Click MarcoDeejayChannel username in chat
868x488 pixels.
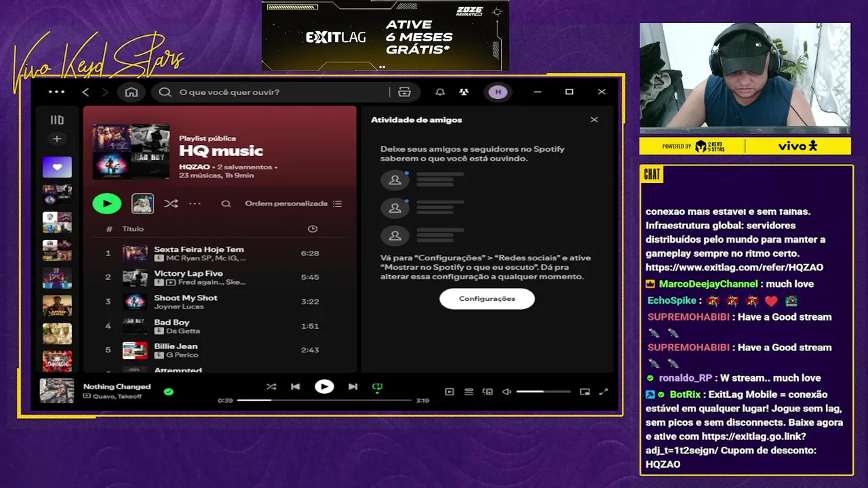point(708,284)
